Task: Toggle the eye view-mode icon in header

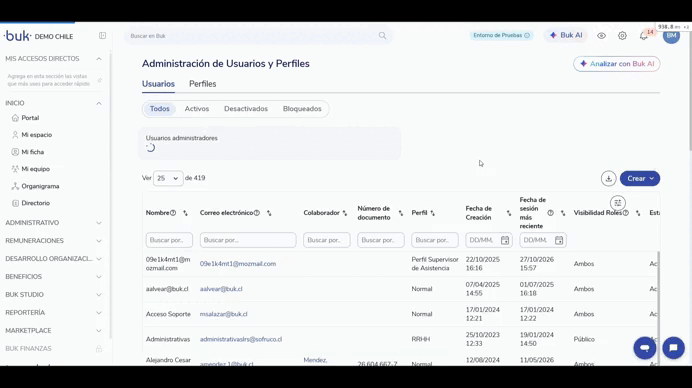Action: 602,36
